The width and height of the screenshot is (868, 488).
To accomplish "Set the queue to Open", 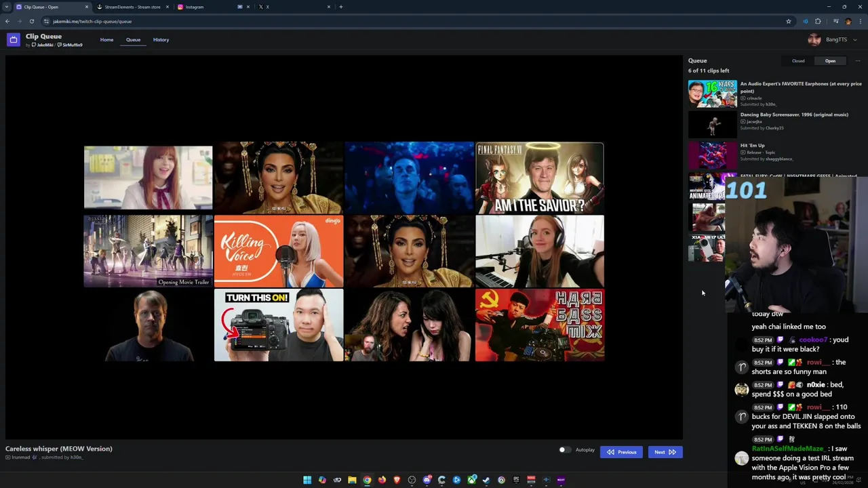I will click(830, 61).
